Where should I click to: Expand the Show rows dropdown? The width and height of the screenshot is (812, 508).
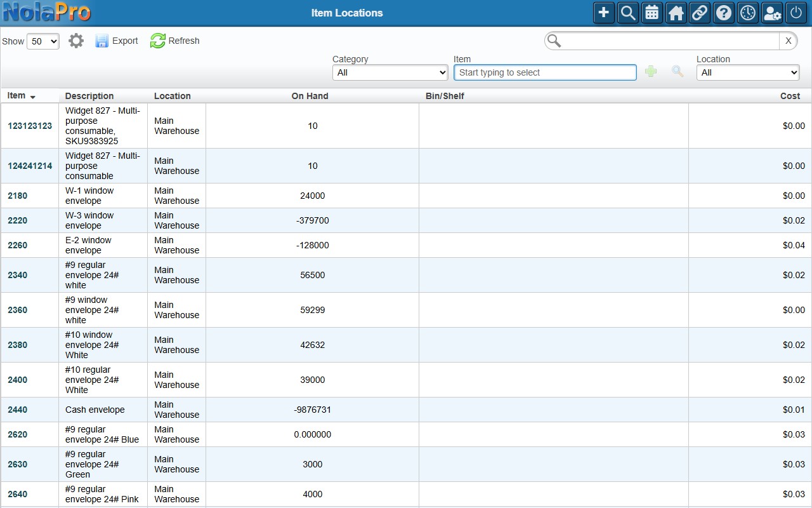point(43,41)
